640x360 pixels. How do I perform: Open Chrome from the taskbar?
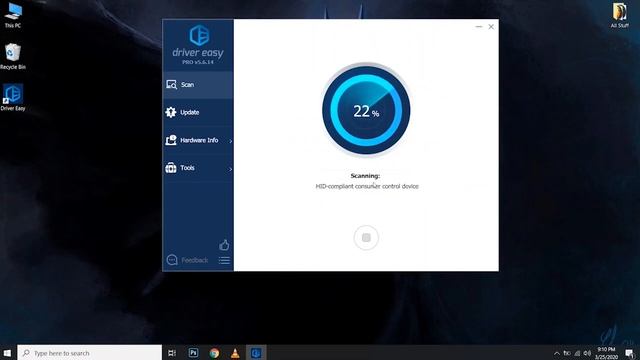pos(214,353)
